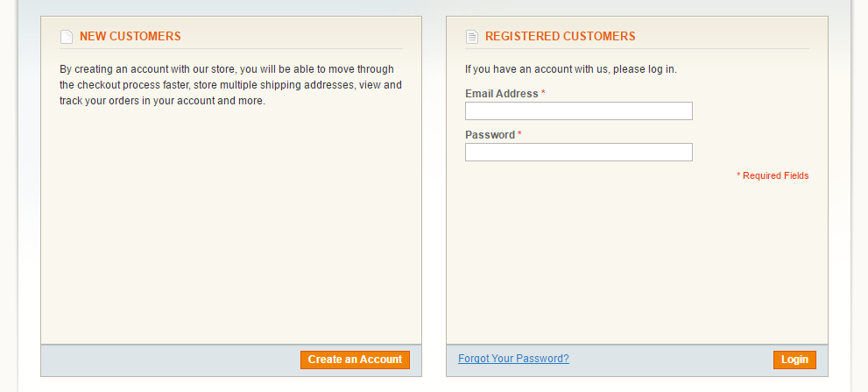
Task: Click the Required Fields note
Action: (774, 176)
